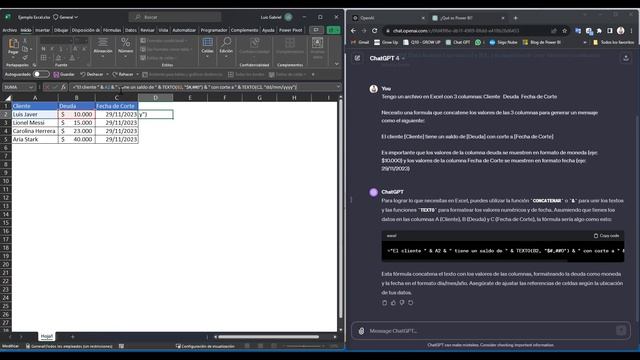Switch to the Datos ribbon tab
The image size is (640, 360).
[131, 30]
